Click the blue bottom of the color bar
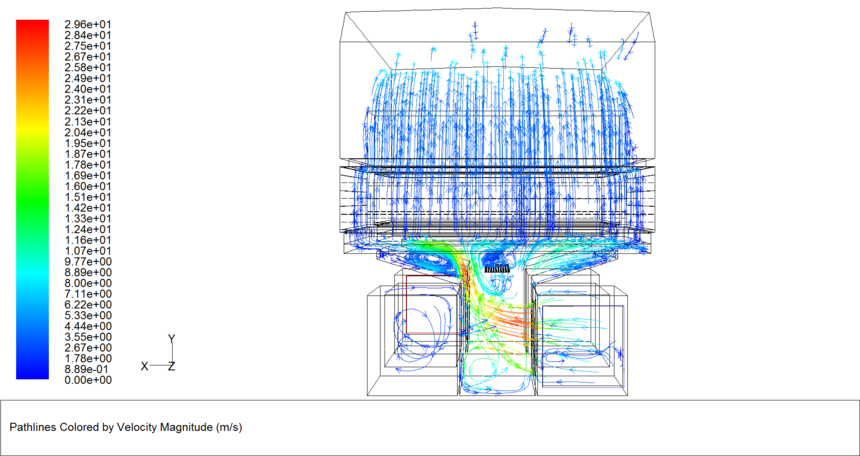The height and width of the screenshot is (456, 860). click(x=32, y=373)
